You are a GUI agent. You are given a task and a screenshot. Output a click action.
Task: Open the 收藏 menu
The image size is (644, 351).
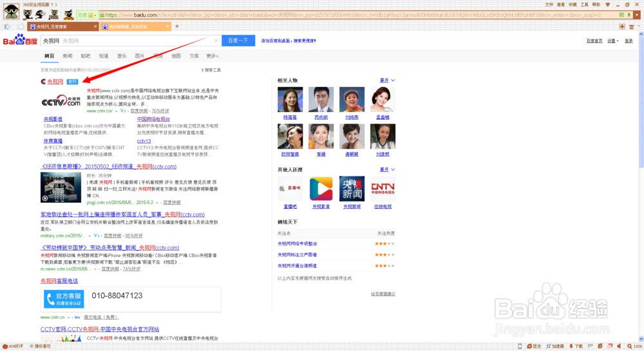point(573,5)
